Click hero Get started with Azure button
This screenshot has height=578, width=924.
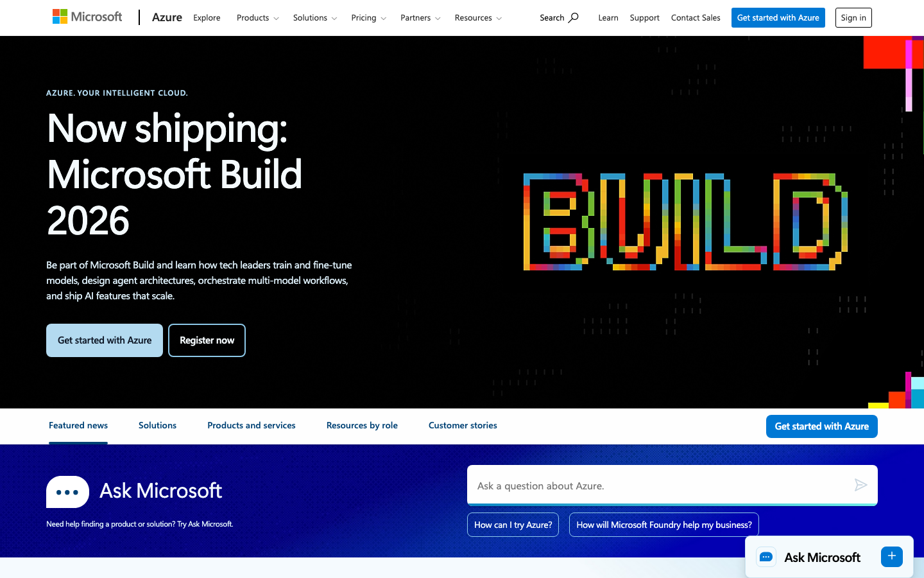click(105, 340)
